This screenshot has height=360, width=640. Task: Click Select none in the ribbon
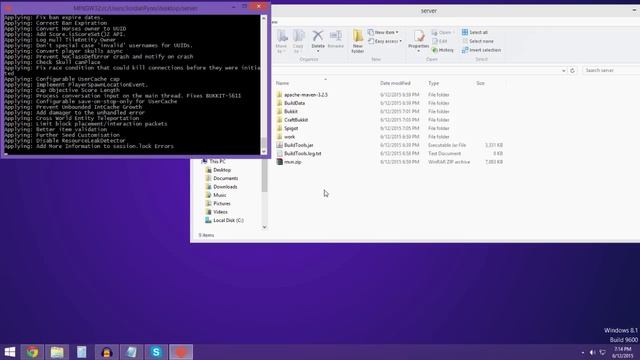[478, 41]
